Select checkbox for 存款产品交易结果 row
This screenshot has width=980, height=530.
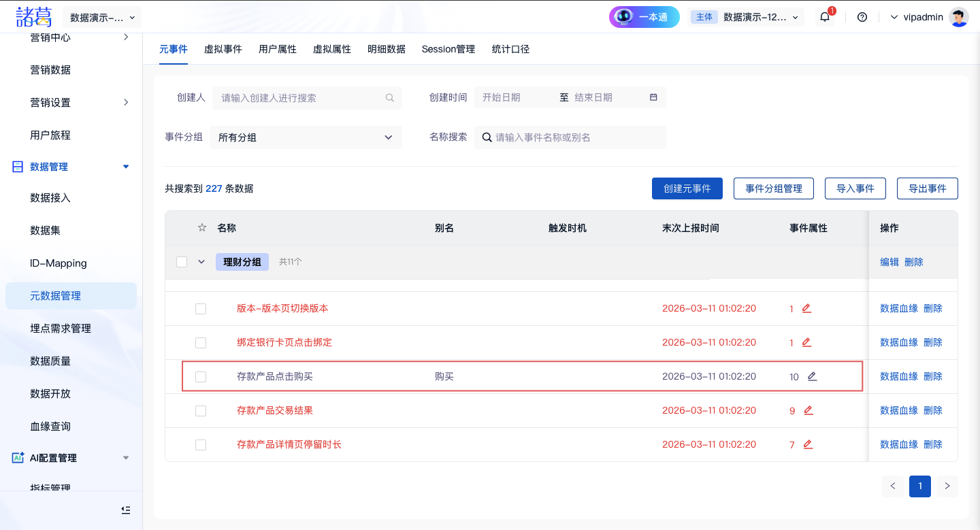pyautogui.click(x=201, y=411)
